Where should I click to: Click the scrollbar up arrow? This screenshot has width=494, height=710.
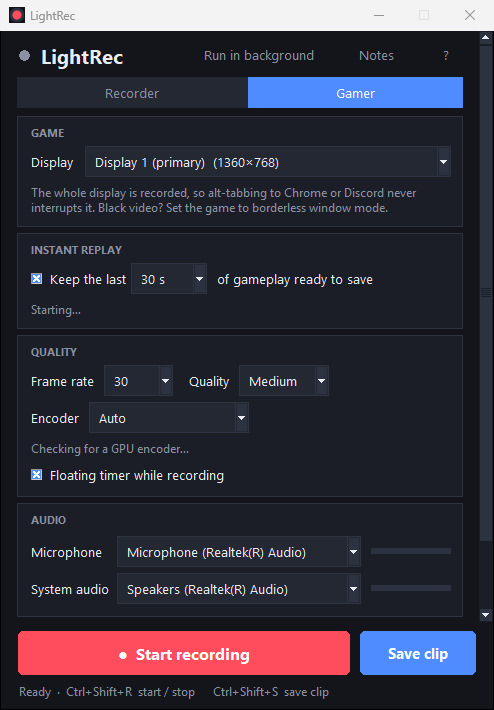coord(485,38)
